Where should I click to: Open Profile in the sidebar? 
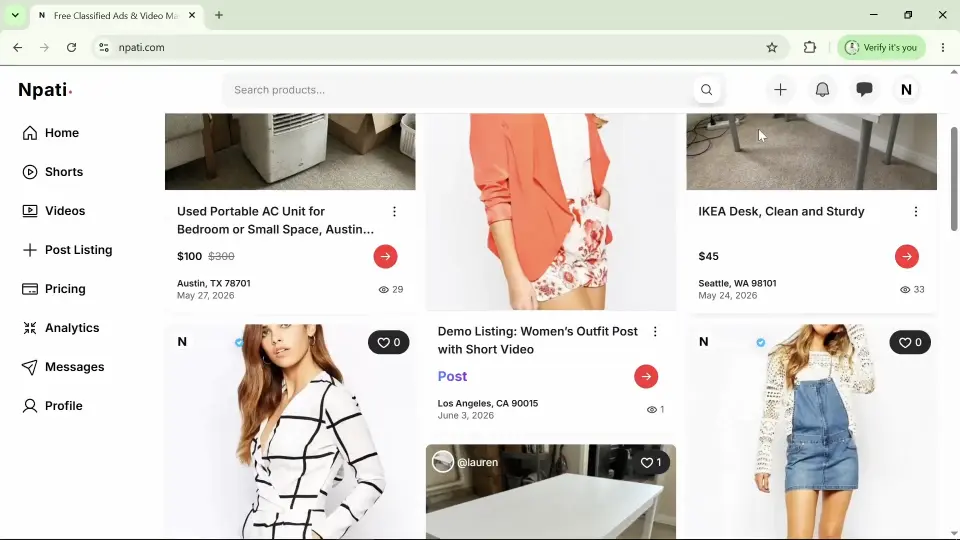(x=52, y=406)
